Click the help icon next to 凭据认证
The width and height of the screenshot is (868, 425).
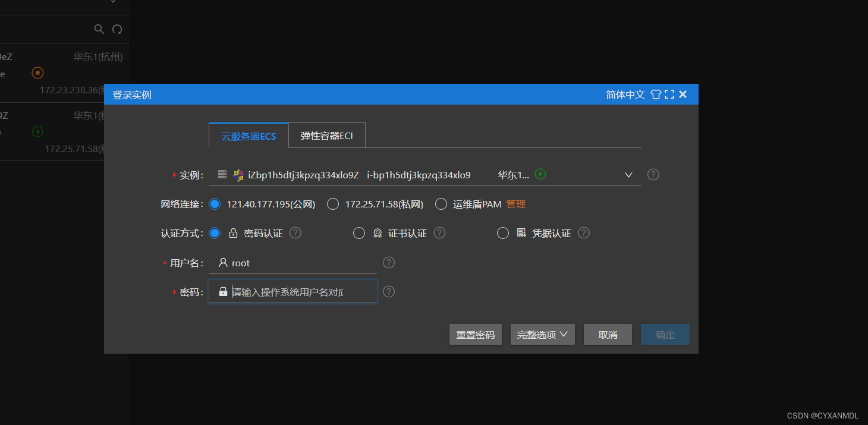(x=584, y=233)
